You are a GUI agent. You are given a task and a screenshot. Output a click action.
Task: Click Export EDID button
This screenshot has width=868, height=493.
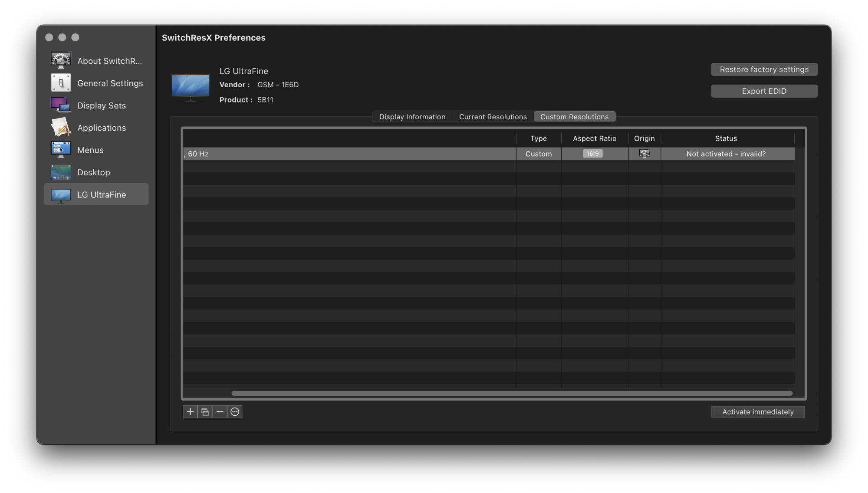click(764, 91)
